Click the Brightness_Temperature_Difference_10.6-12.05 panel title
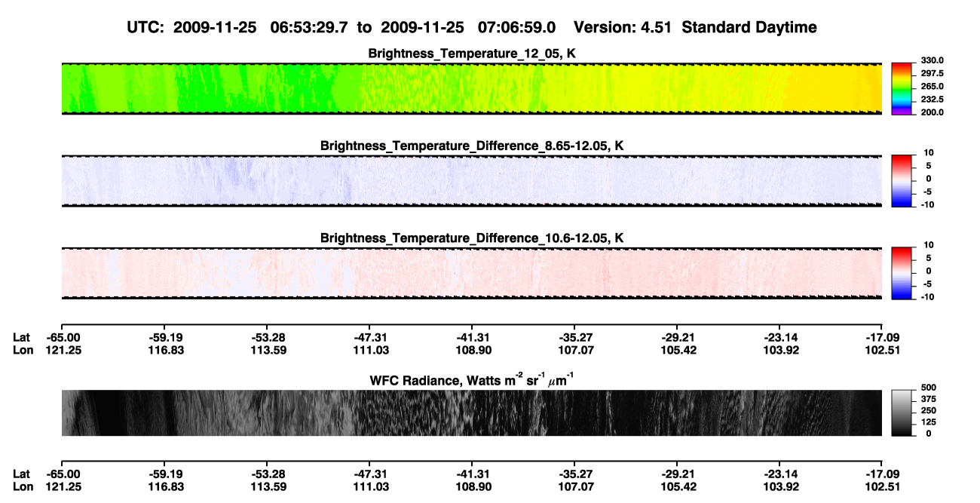This screenshot has width=980, height=503. click(x=472, y=238)
